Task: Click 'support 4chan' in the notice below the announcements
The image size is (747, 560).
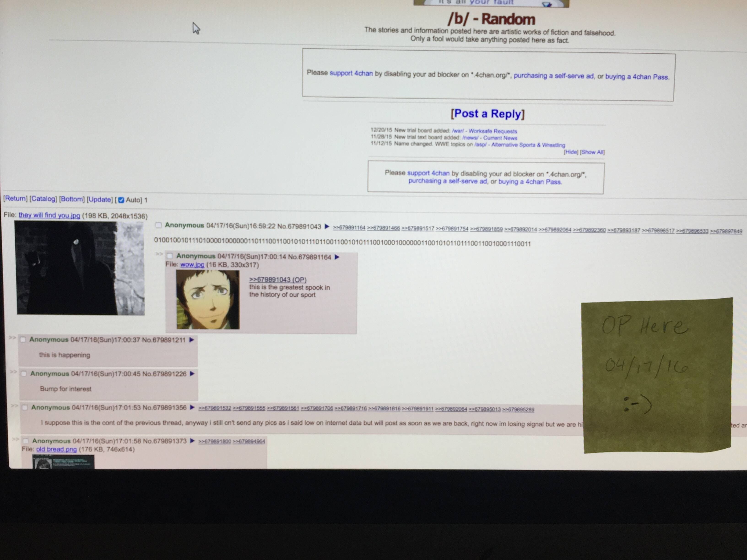Action: pos(428,173)
